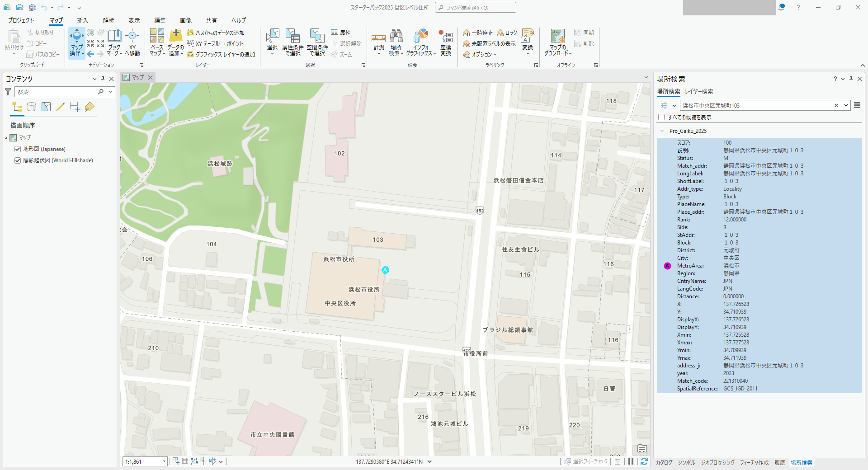Viewport: 868px width, 470px height.
Task: Expand the map view tabs list chevron
Action: tap(646, 77)
